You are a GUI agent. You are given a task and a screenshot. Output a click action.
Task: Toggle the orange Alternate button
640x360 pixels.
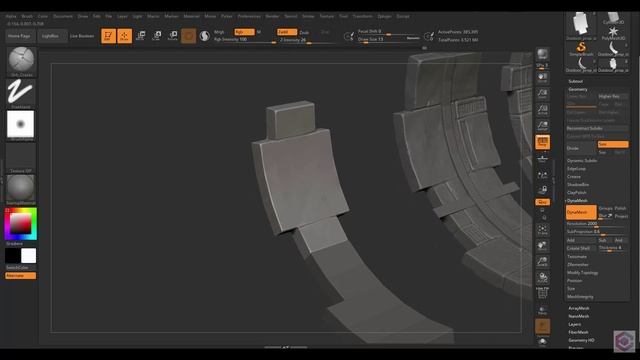[x=20, y=276]
